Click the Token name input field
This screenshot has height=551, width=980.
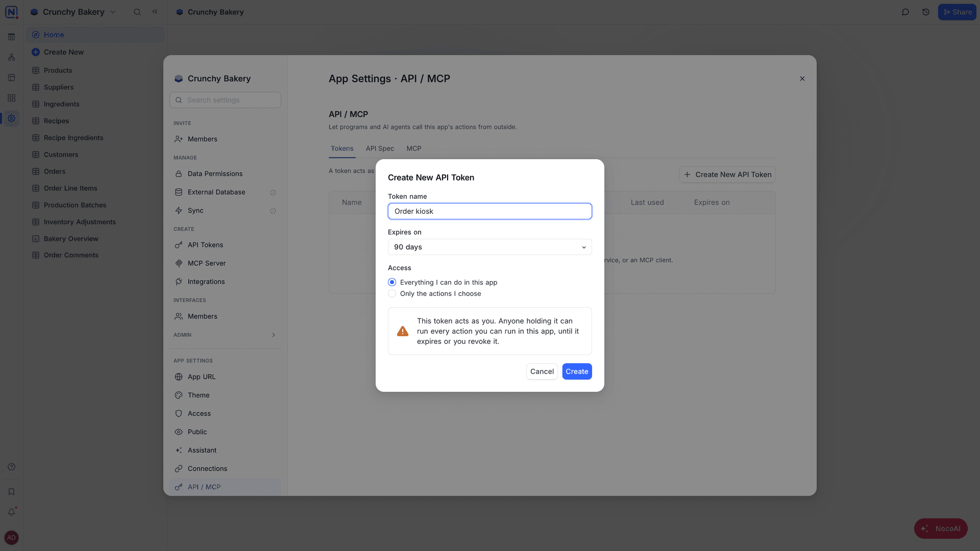coord(490,211)
